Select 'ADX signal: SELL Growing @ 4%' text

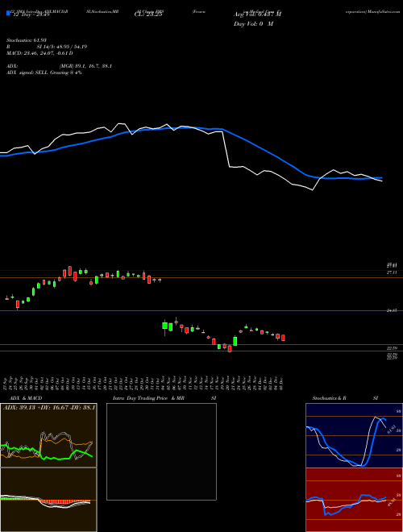tap(44, 73)
